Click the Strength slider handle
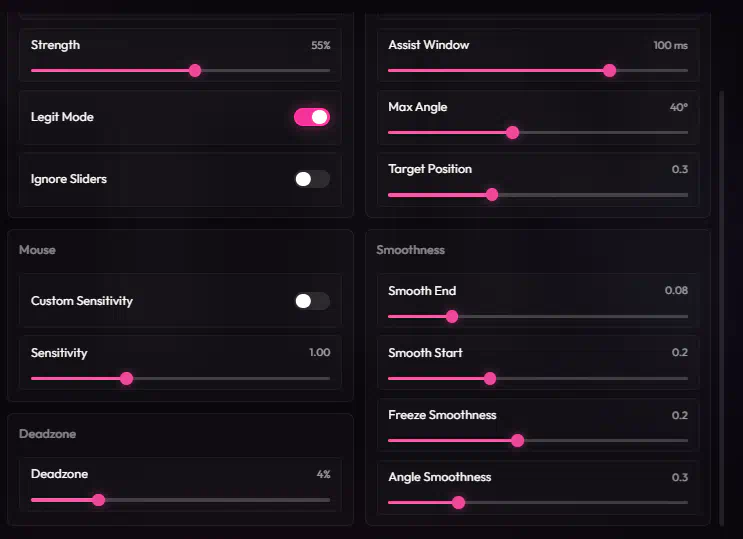This screenshot has width=743, height=539. click(x=195, y=71)
